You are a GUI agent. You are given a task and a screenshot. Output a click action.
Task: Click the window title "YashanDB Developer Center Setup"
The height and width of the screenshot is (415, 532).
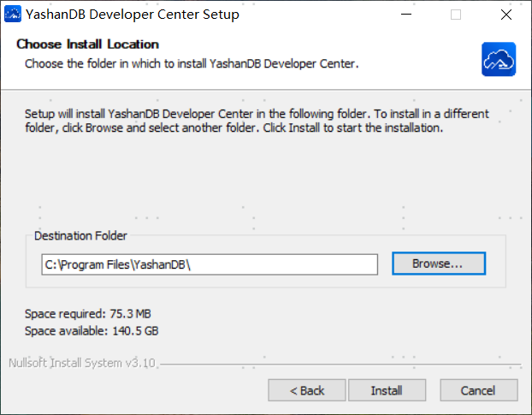pyautogui.click(x=133, y=15)
